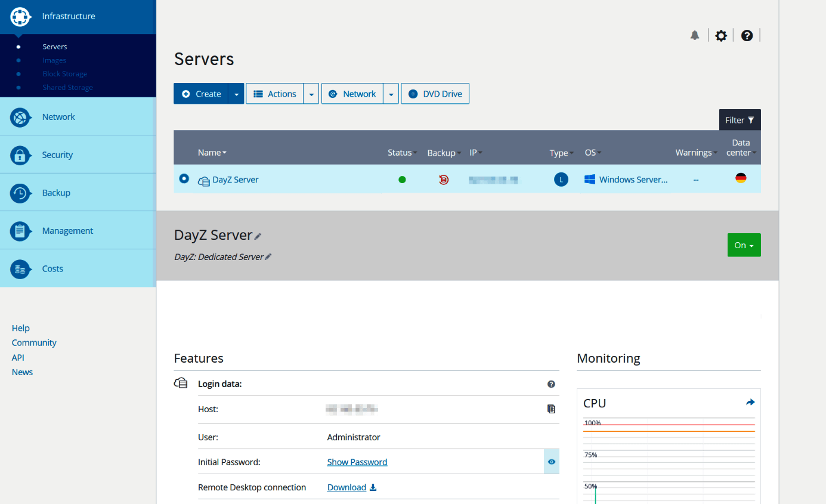This screenshot has height=504, width=826.
Task: Open the Actions dropdown arrow
Action: tap(311, 94)
